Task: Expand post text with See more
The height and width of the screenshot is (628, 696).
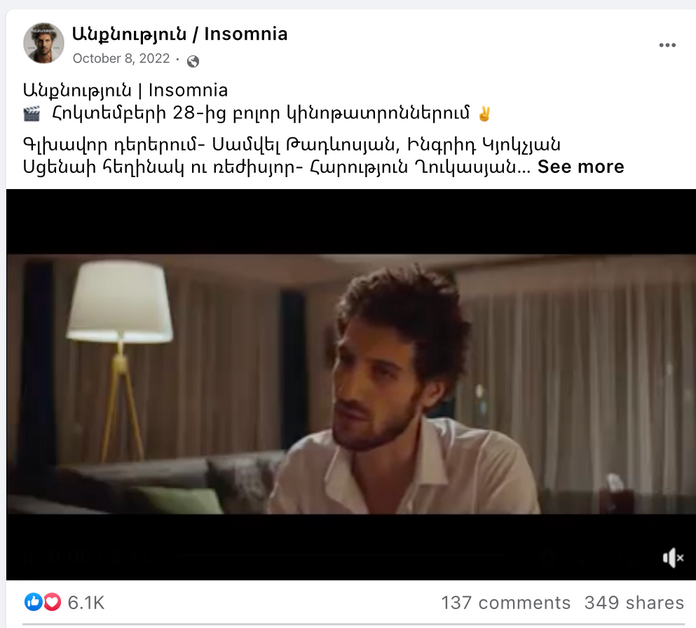Action: tap(581, 167)
